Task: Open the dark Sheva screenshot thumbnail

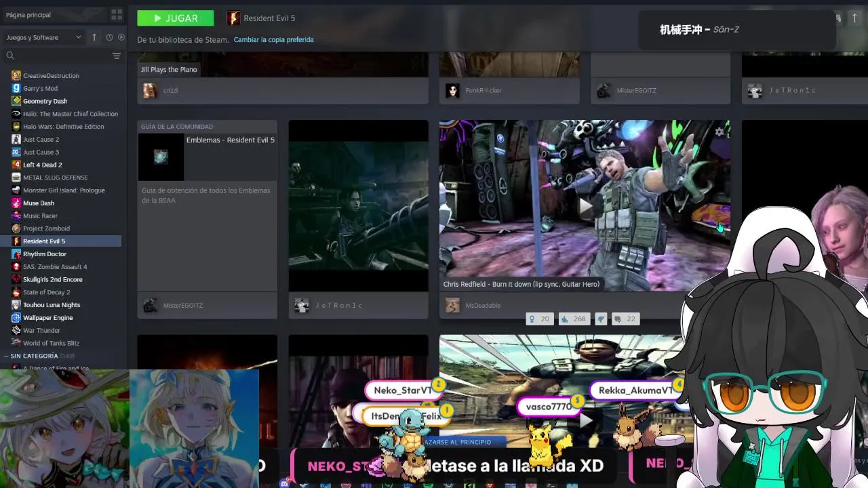Action: pyautogui.click(x=358, y=205)
